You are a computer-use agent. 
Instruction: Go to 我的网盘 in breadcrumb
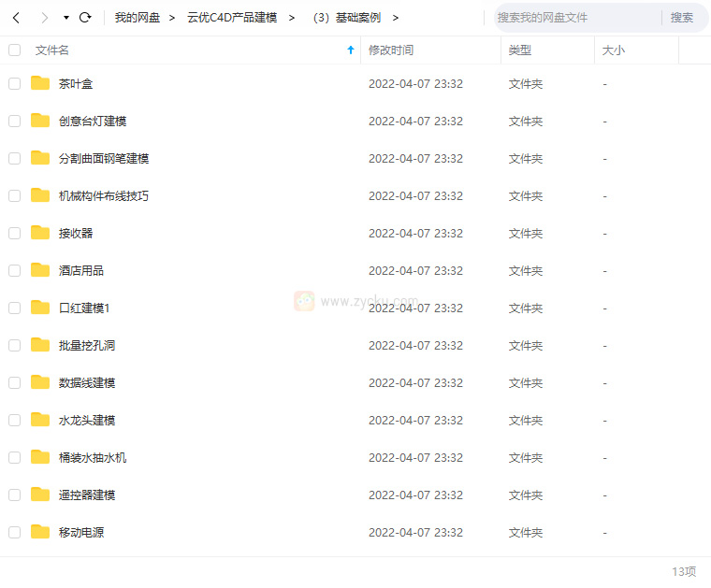(x=137, y=18)
